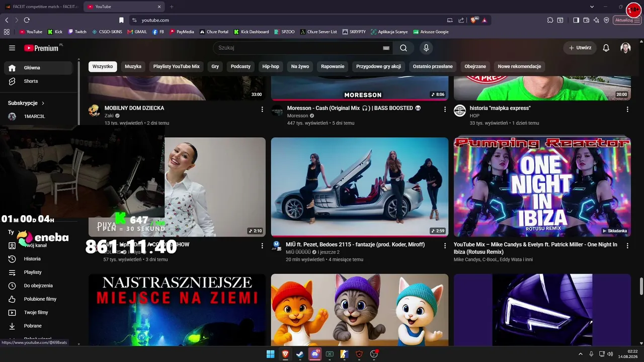644x362 pixels.
Task: Open the browser extensions puzzle icon
Action: click(x=550, y=20)
